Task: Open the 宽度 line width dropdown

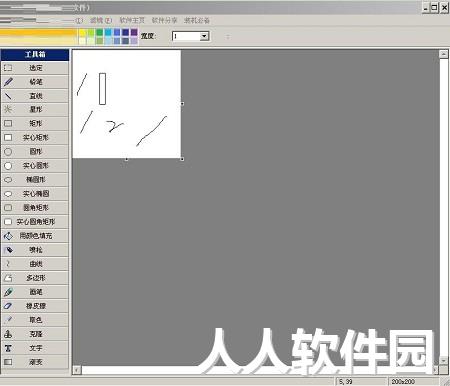Action: 204,36
